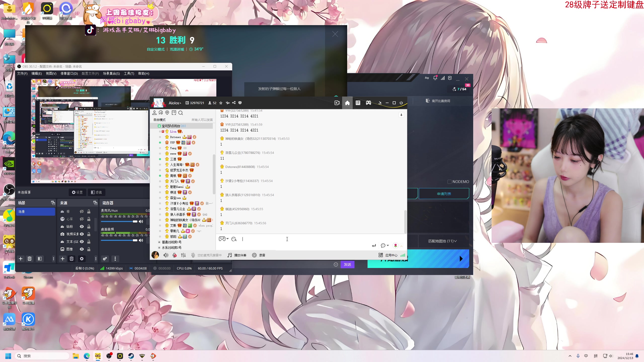Open OBS 停靠窗口(D) menu
Viewport: 644px width, 362px height.
(69, 73)
